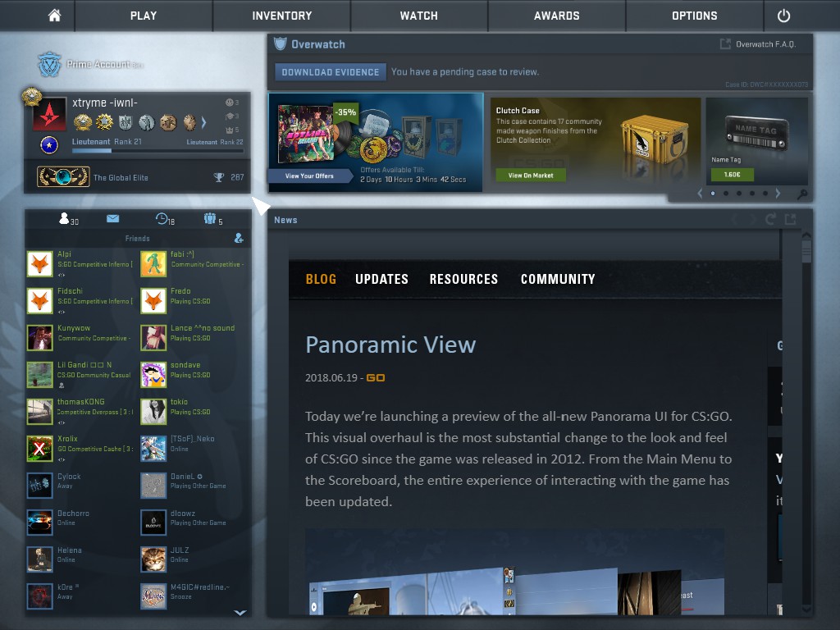Click Xrolix avatar with red X
Image resolution: width=840 pixels, height=630 pixels.
[39, 449]
